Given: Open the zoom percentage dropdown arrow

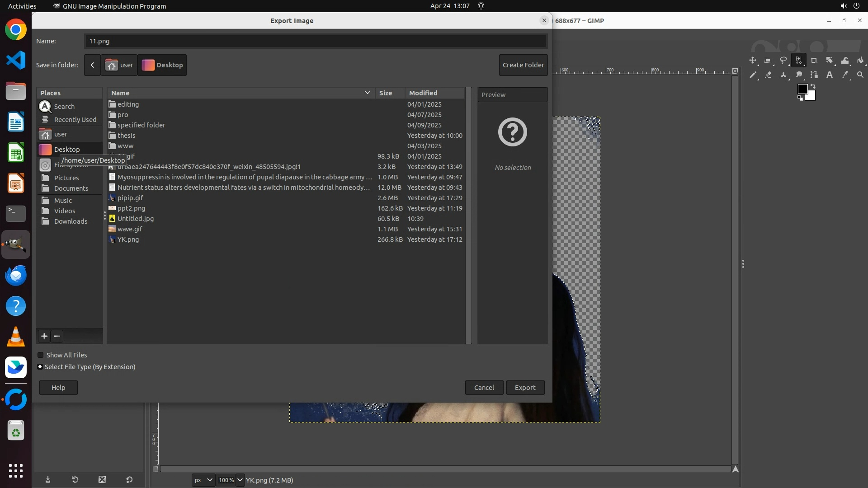Looking at the screenshot, I should tap(240, 480).
